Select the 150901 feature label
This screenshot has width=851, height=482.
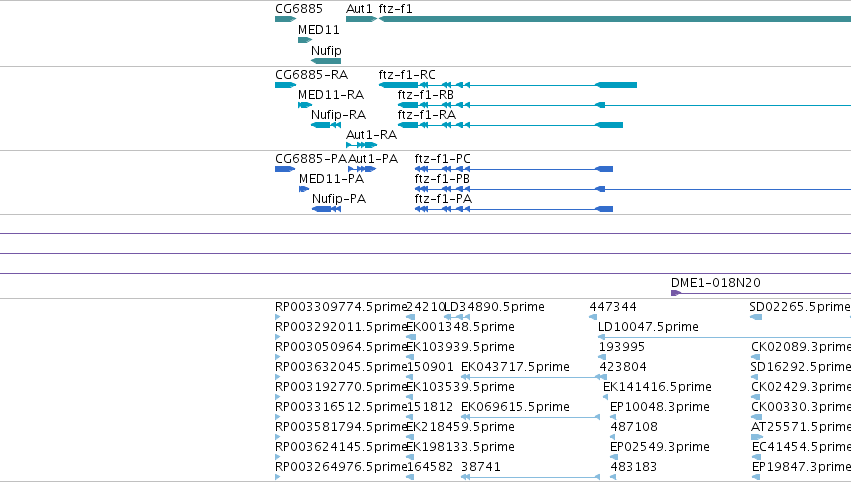click(429, 367)
